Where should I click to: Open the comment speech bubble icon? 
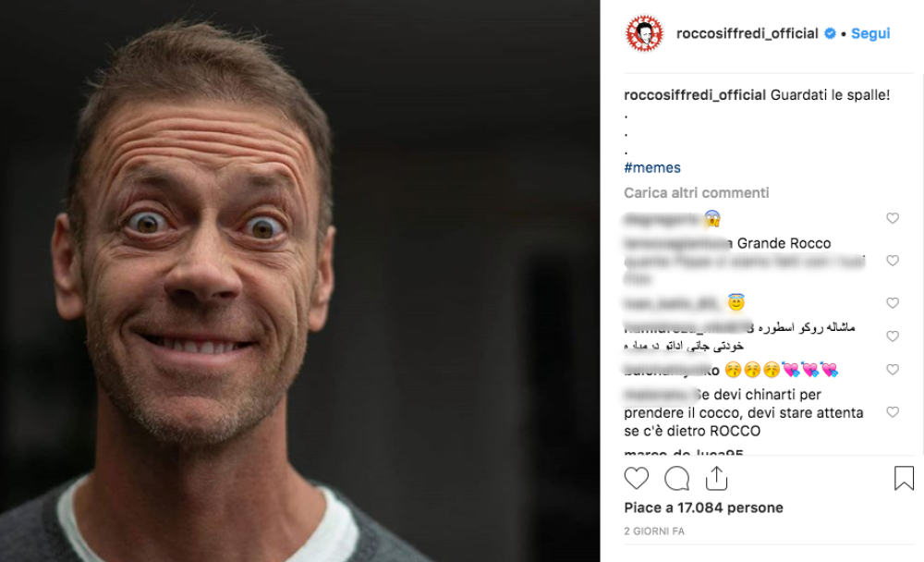click(676, 478)
